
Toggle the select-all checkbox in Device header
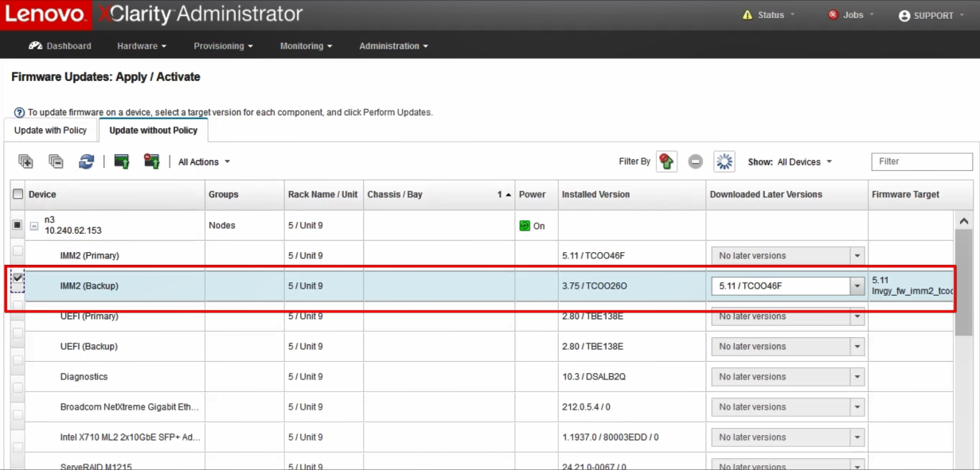pyautogui.click(x=18, y=194)
